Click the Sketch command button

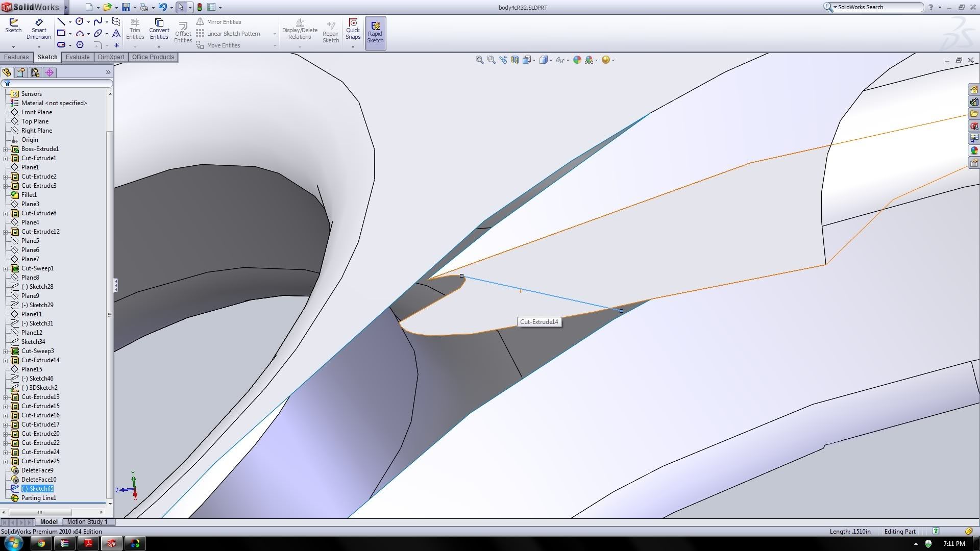[x=13, y=27]
